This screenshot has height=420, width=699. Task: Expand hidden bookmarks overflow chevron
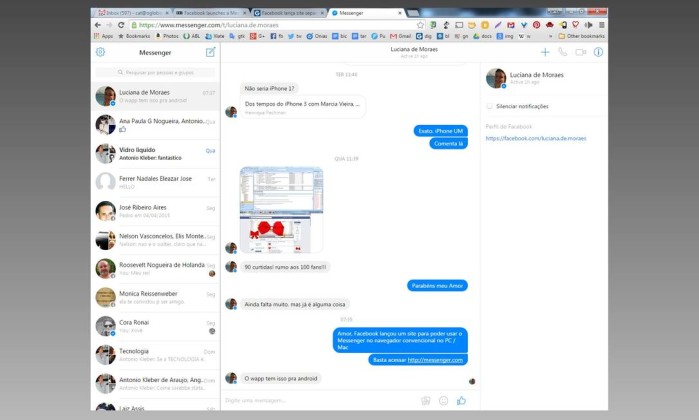coord(551,36)
